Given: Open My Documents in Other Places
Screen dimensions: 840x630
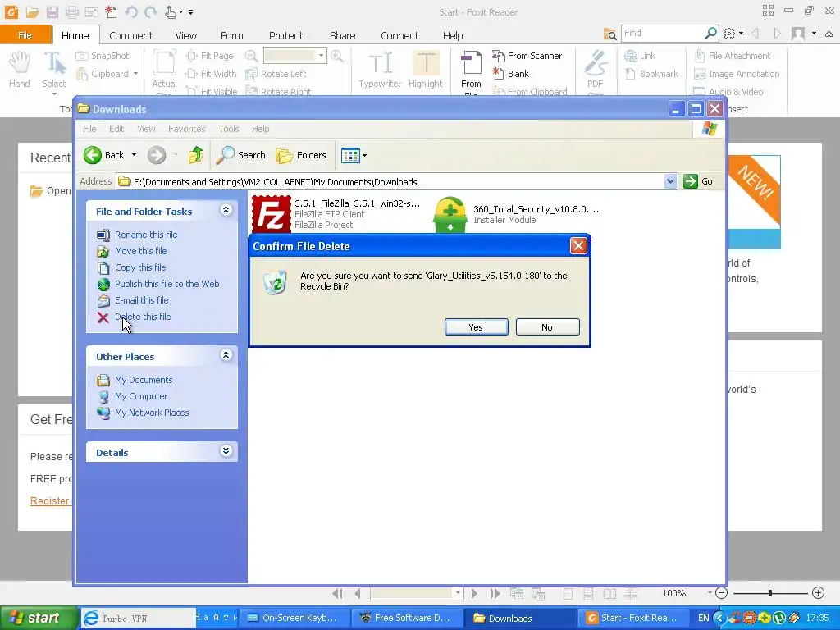Looking at the screenshot, I should [144, 380].
